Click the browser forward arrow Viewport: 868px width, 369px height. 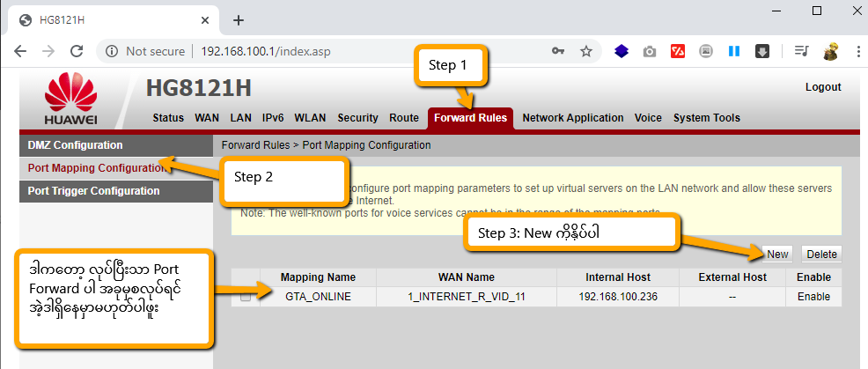[x=48, y=52]
